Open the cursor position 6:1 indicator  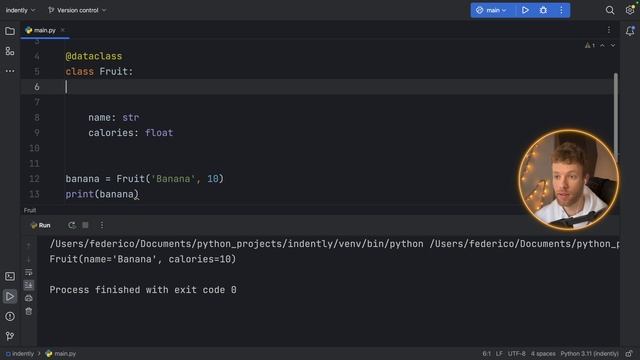[487, 353]
